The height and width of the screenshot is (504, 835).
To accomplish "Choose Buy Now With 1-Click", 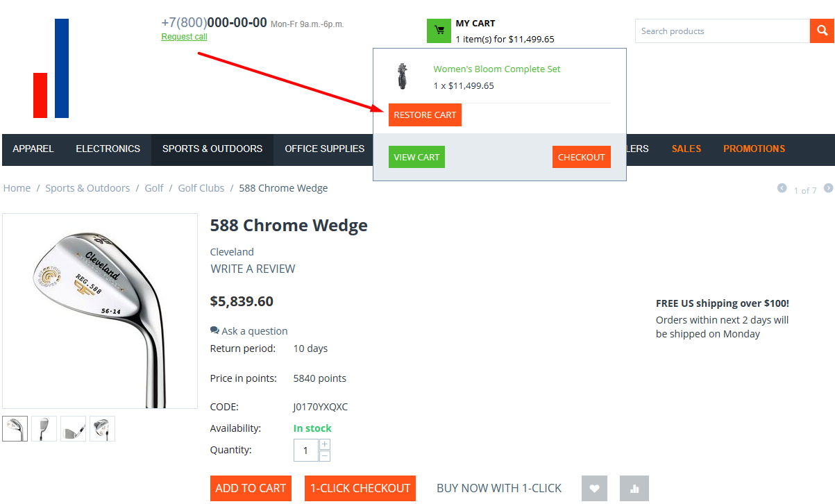I will (499, 488).
